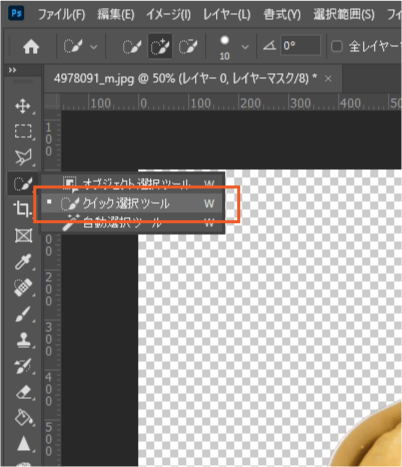
Task: Select the History Brush tool
Action: point(23,366)
